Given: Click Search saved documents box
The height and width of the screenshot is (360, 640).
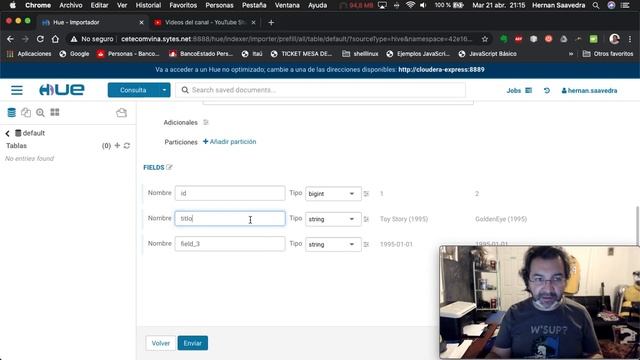Looking at the screenshot, I should 320,90.
